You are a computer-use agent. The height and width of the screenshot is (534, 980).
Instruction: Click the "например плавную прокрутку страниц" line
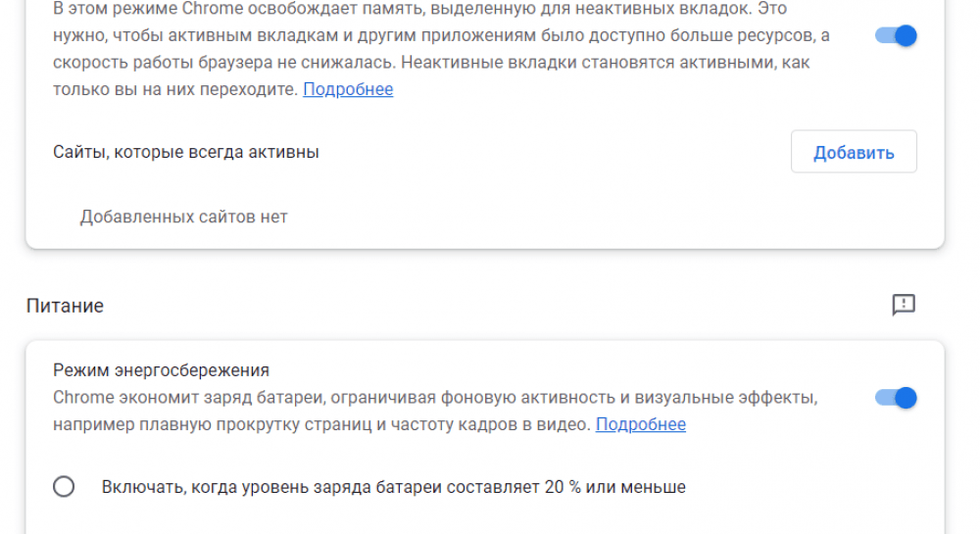click(x=245, y=424)
